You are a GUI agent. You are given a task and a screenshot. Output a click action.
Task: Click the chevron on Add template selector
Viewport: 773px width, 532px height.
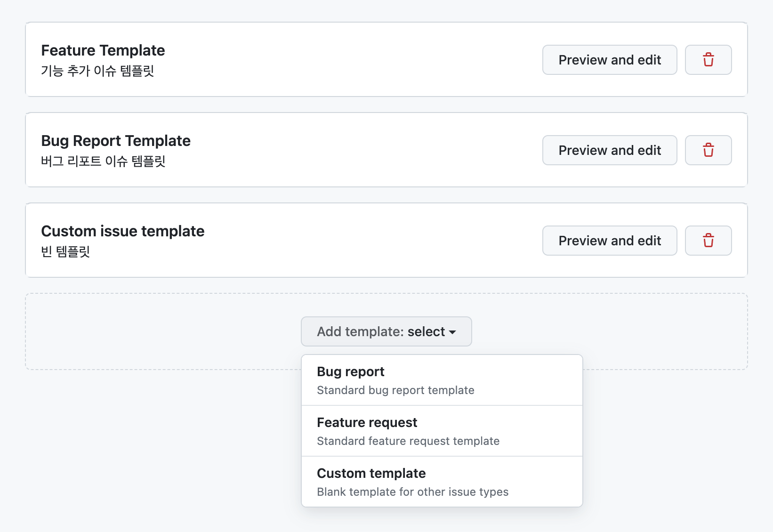(x=453, y=332)
